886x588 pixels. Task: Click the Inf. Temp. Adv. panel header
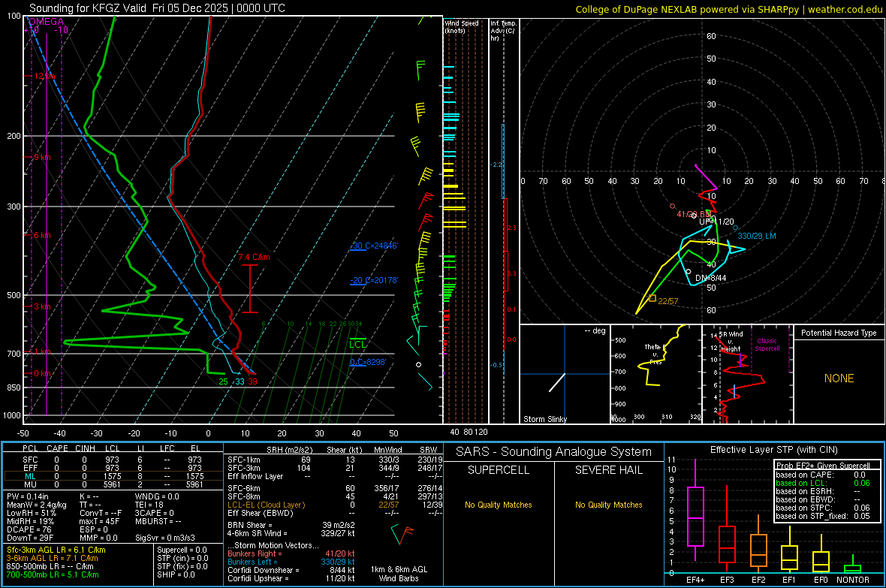[x=503, y=31]
